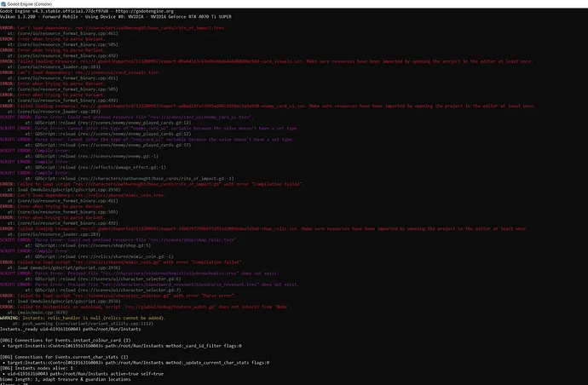Click the line starting "Instants._ready uid="

71,329
